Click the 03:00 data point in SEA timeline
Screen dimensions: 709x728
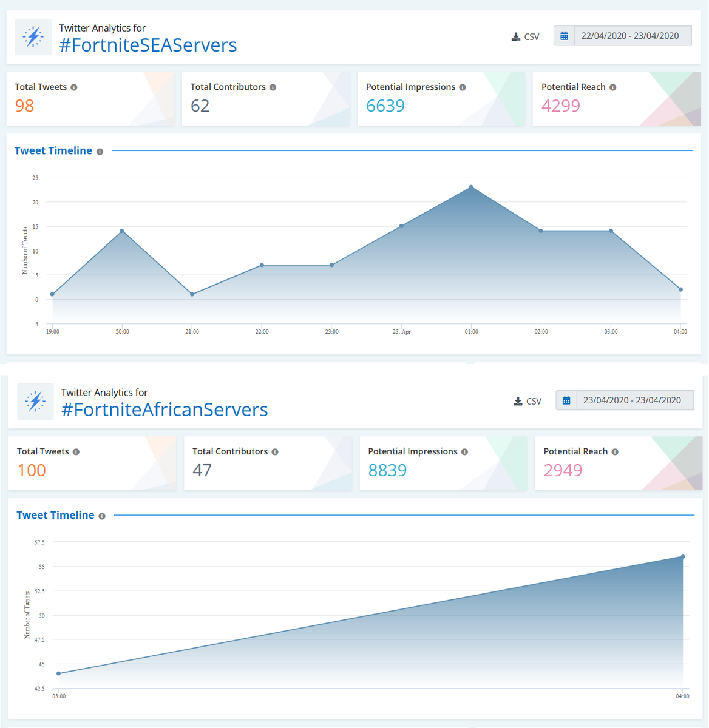pyautogui.click(x=611, y=231)
